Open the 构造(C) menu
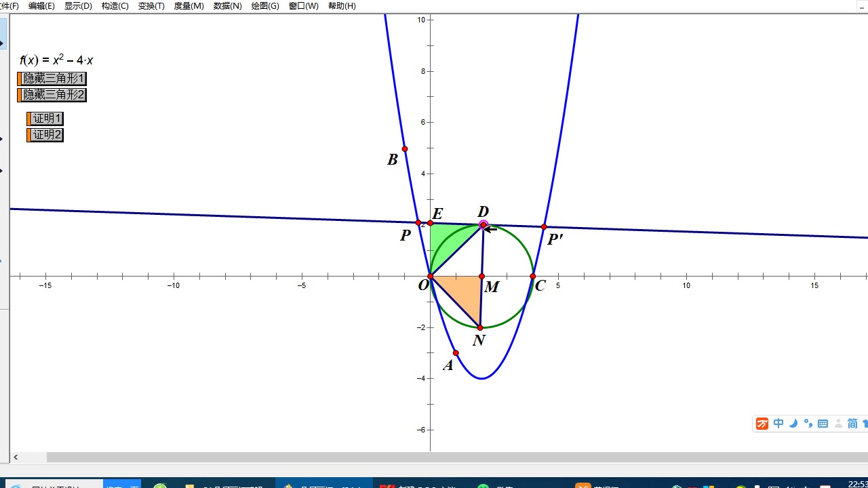 point(115,6)
